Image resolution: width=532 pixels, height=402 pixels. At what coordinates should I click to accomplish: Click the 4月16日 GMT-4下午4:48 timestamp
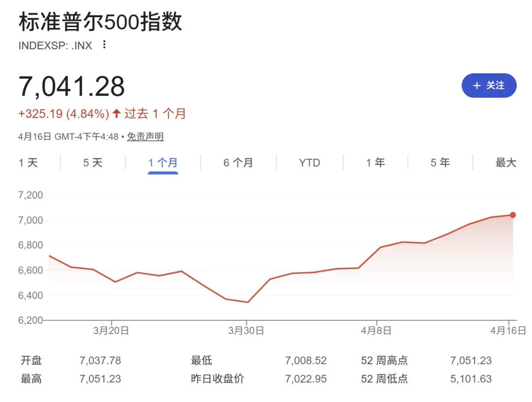(x=68, y=137)
